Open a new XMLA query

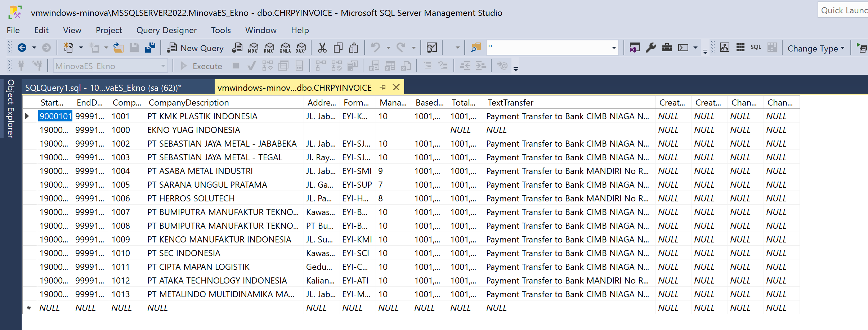(x=285, y=48)
